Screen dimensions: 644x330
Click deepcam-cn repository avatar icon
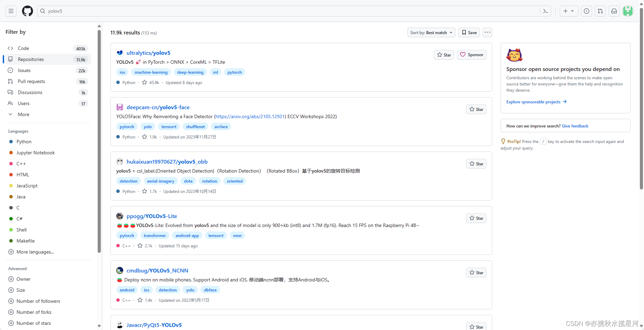[120, 107]
